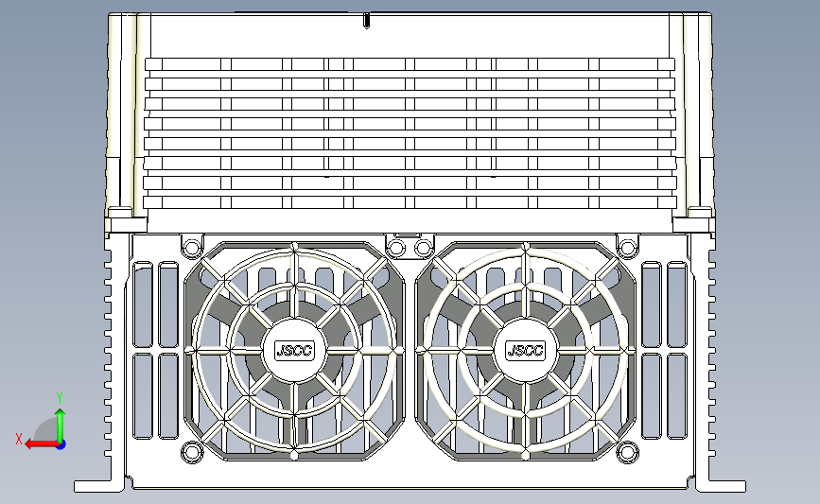Image resolution: width=820 pixels, height=504 pixels.
Task: Click the red X axis arrow of the triad
Action: coord(42,445)
